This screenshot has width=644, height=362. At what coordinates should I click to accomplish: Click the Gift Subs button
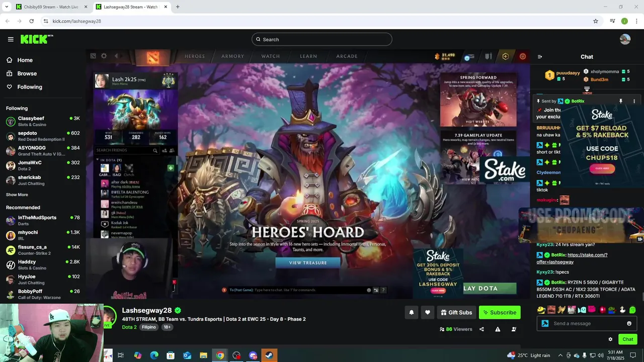(456, 312)
